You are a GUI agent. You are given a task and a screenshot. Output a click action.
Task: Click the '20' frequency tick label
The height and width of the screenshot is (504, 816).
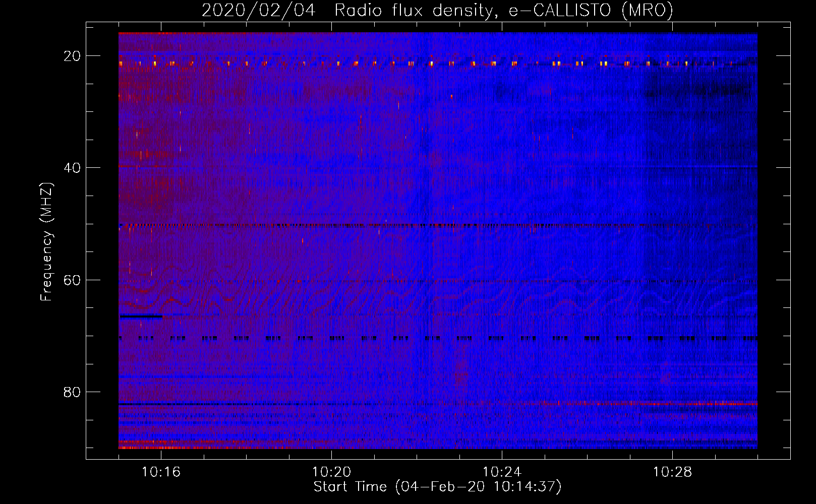(x=72, y=56)
